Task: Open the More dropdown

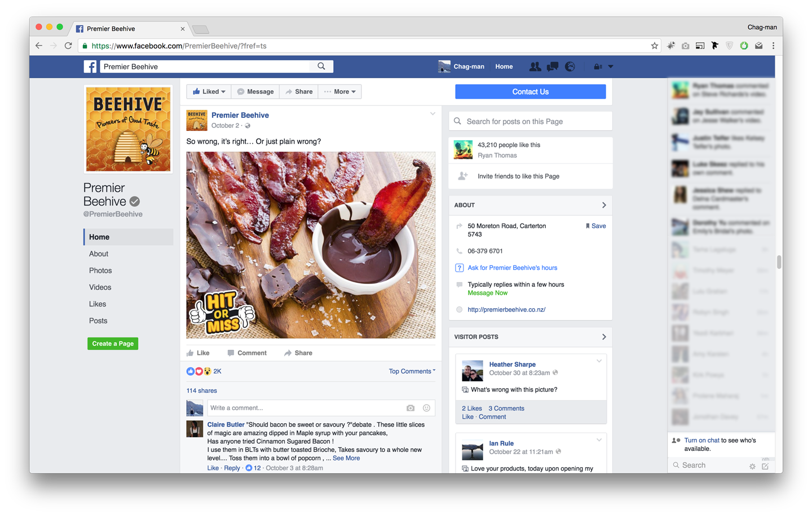Action: tap(340, 91)
